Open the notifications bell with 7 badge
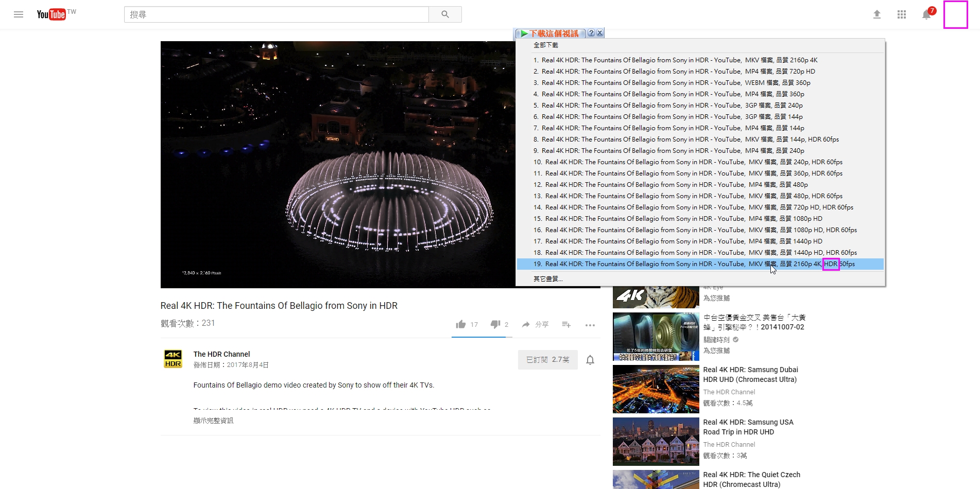The image size is (980, 489). tap(927, 14)
